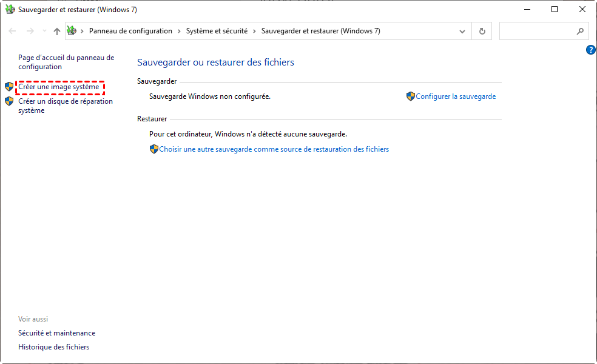Open Panneau de configuration breadcrumb
The height and width of the screenshot is (364, 597).
click(130, 31)
